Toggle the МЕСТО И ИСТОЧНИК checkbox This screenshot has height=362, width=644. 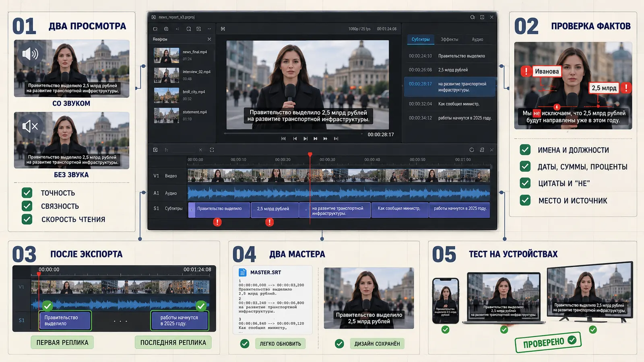[525, 200]
